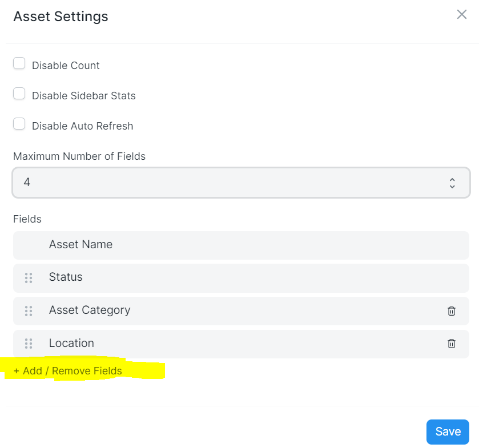Open Add / Remove Fields link
Viewport: 479px width, 448px height.
pyautogui.click(x=67, y=371)
